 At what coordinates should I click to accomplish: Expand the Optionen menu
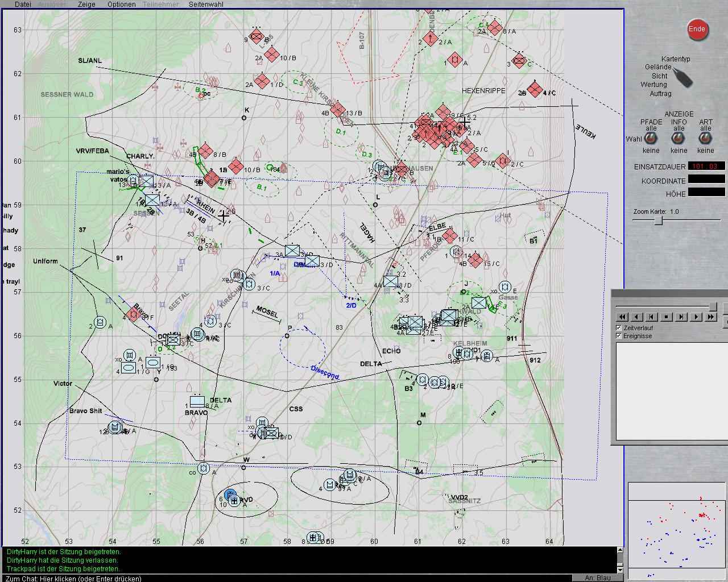coord(122,4)
